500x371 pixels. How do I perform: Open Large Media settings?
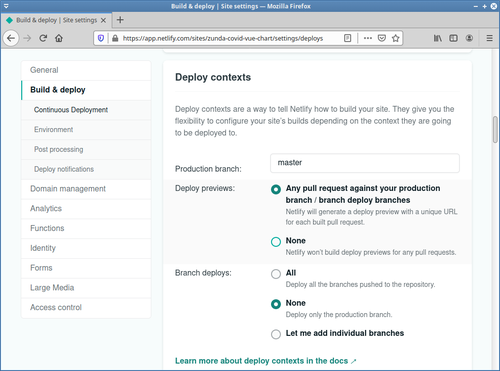(86, 288)
